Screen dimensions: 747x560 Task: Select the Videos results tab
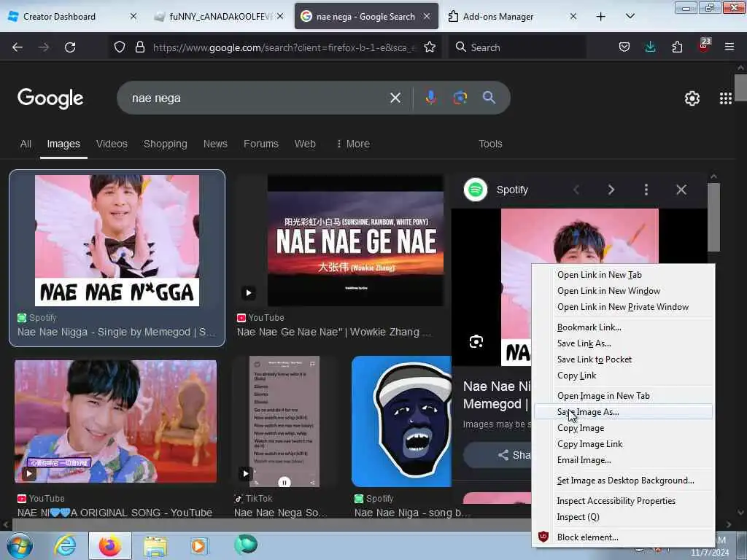point(112,144)
